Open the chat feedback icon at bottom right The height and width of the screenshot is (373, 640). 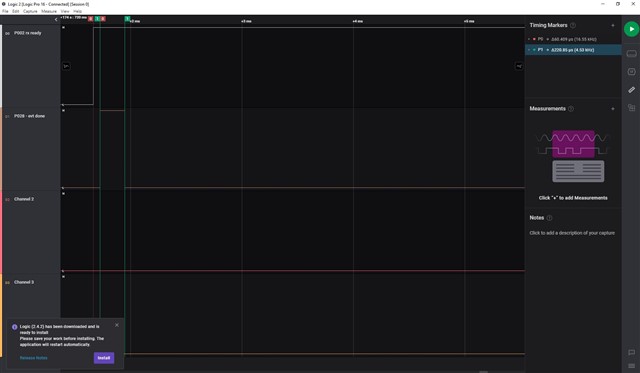click(631, 352)
